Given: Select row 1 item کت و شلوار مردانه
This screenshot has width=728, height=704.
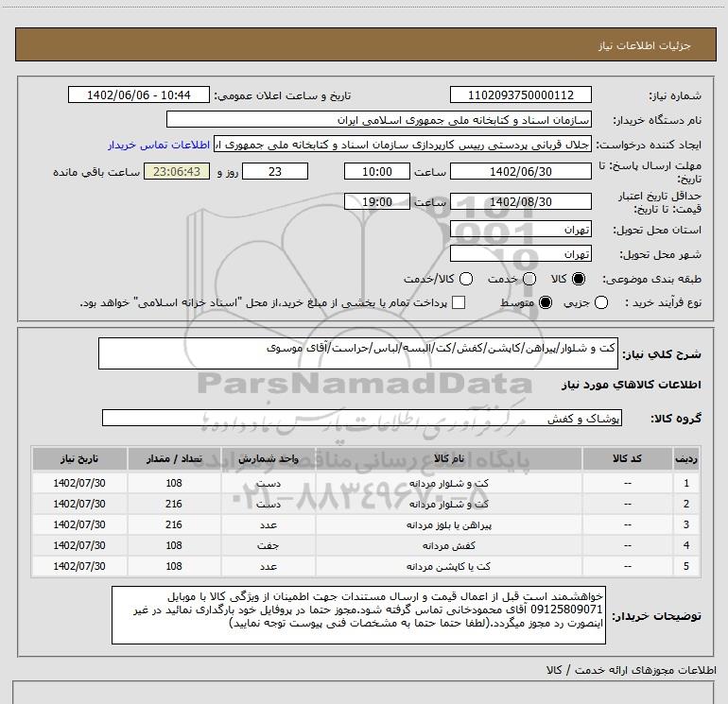Looking at the screenshot, I should [x=449, y=483].
